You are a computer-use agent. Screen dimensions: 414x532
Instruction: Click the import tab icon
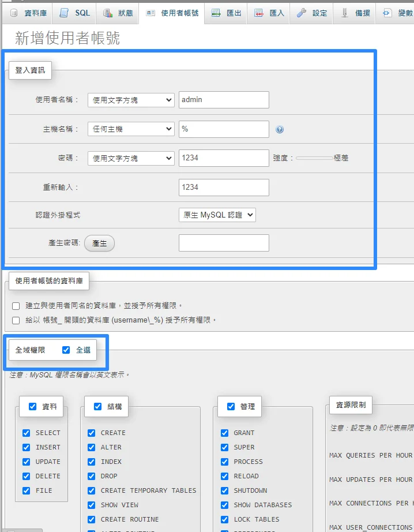[x=259, y=13]
